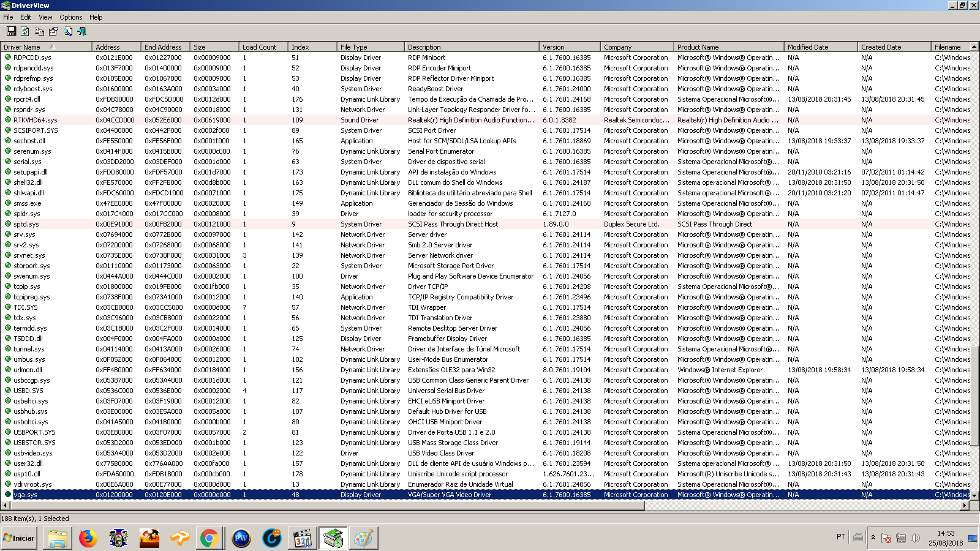
Task: Select the storport.sys driver name
Action: click(x=32, y=266)
